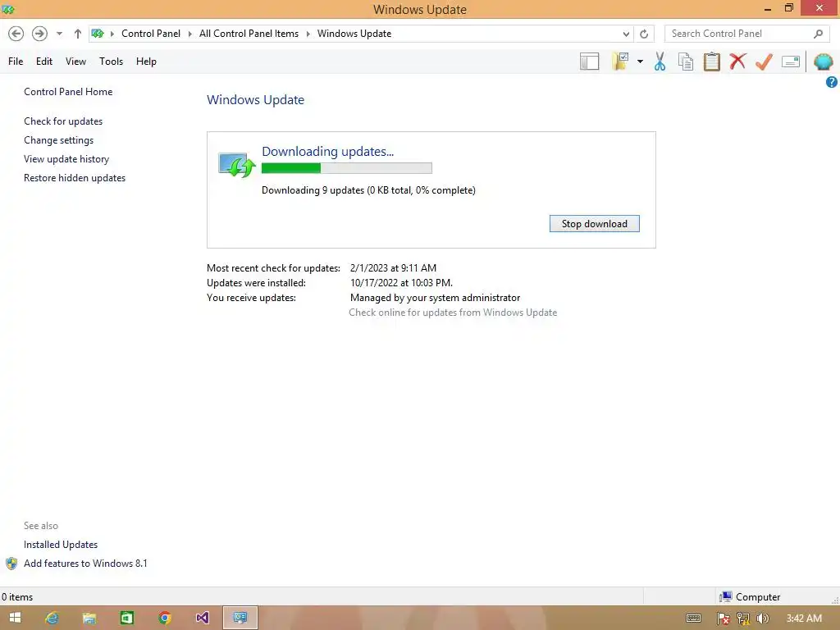Click Restore hidden updates link

pos(75,178)
